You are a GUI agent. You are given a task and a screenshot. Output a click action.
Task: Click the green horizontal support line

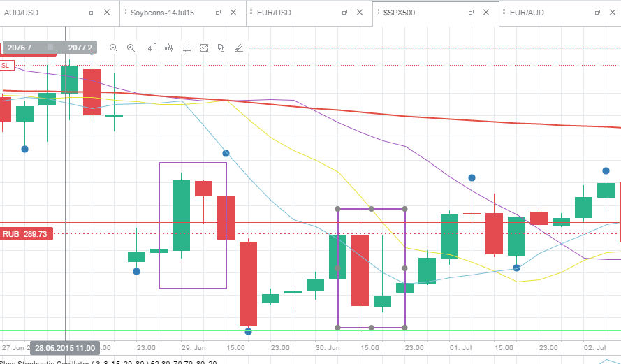click(310, 330)
